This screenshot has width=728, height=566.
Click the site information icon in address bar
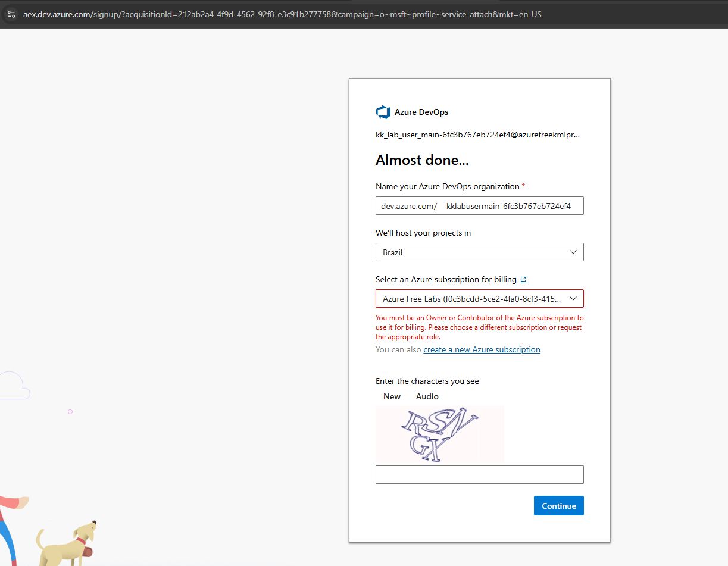click(x=11, y=14)
